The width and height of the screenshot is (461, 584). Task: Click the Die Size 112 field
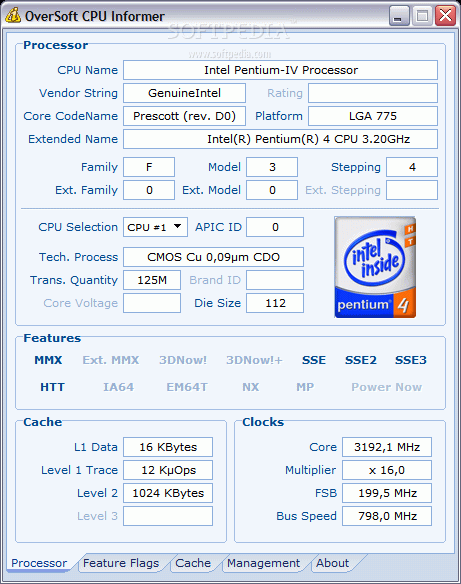pyautogui.click(x=275, y=303)
